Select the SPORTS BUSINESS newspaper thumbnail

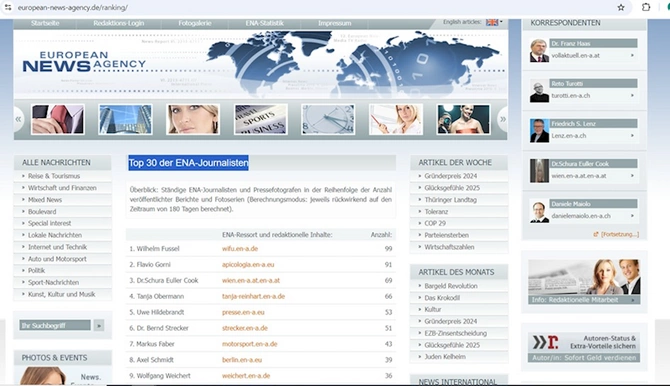click(x=261, y=119)
